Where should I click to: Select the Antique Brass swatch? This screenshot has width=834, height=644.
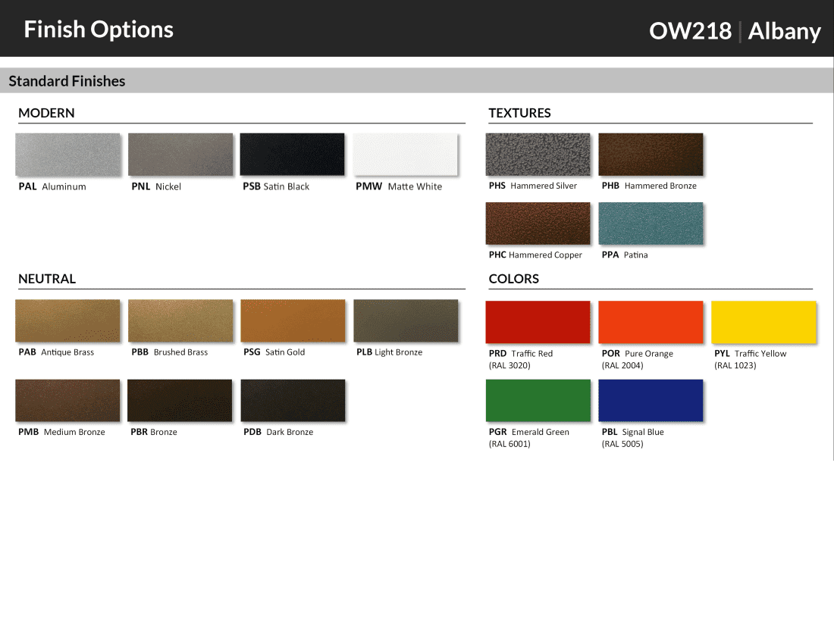(67, 320)
